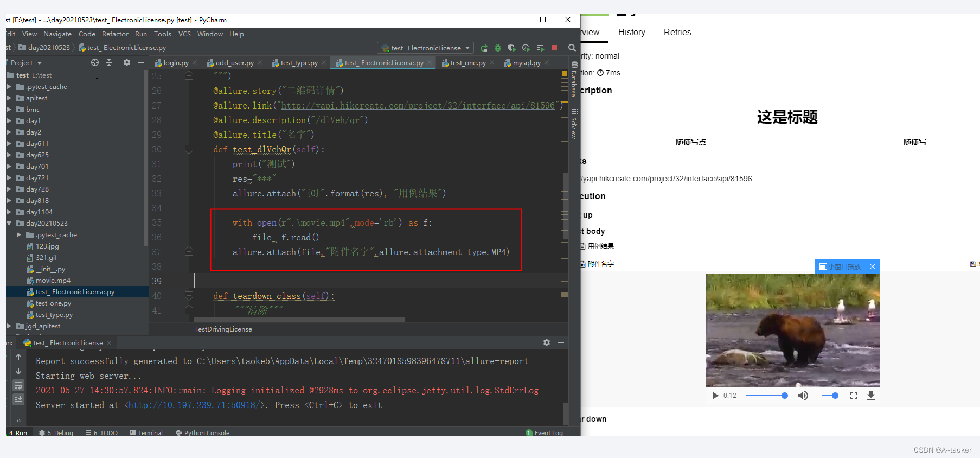Open the Navigate menu
The height and width of the screenshot is (458, 980).
(x=57, y=34)
